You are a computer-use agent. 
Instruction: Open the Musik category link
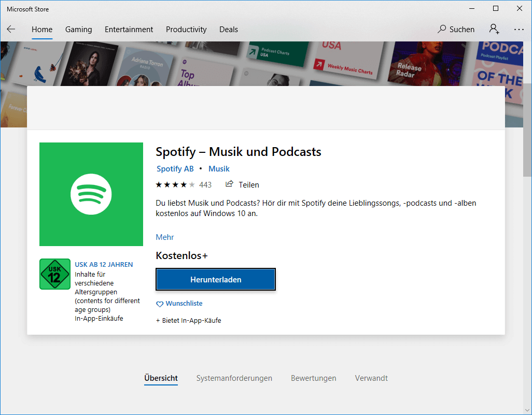pos(219,168)
